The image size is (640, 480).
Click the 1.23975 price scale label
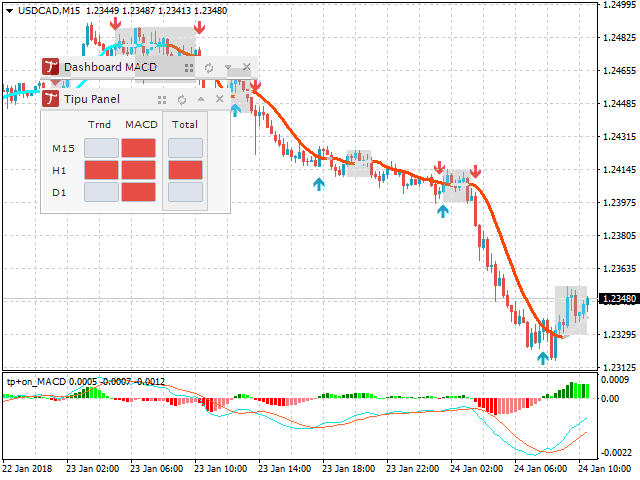pos(619,203)
